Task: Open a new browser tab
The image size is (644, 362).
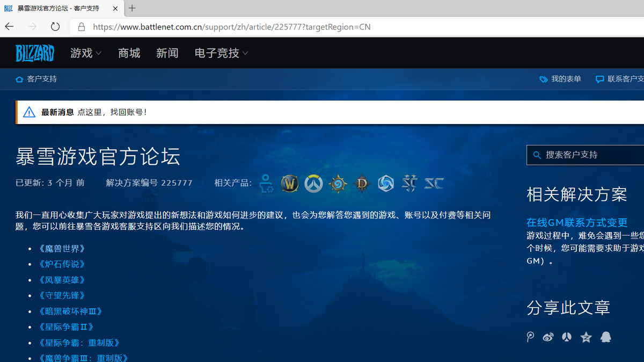Action: click(x=132, y=8)
